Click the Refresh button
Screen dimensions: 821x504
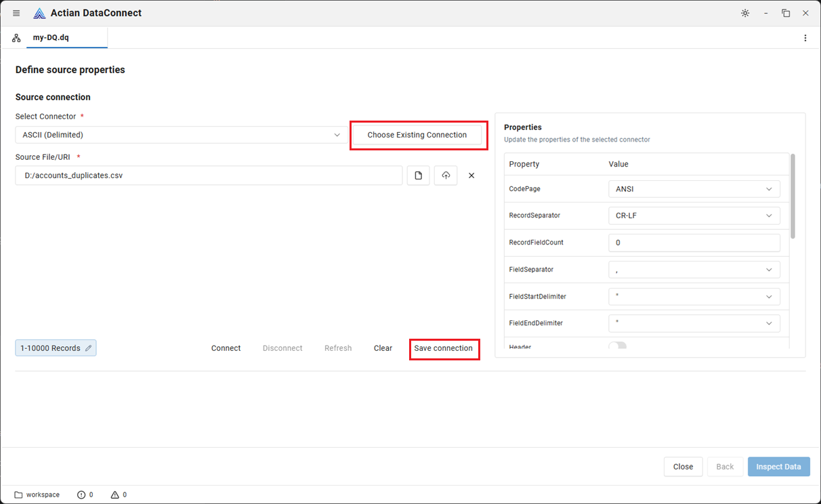338,348
